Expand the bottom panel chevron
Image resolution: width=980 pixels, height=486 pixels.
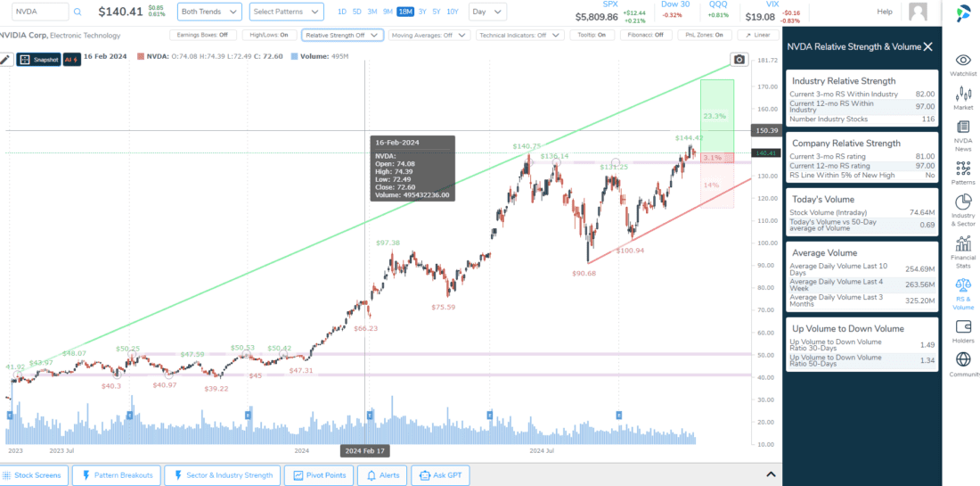(x=771, y=474)
